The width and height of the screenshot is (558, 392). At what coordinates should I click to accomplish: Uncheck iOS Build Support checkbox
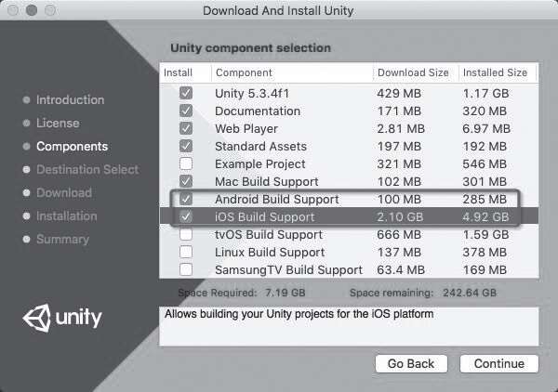click(x=186, y=216)
